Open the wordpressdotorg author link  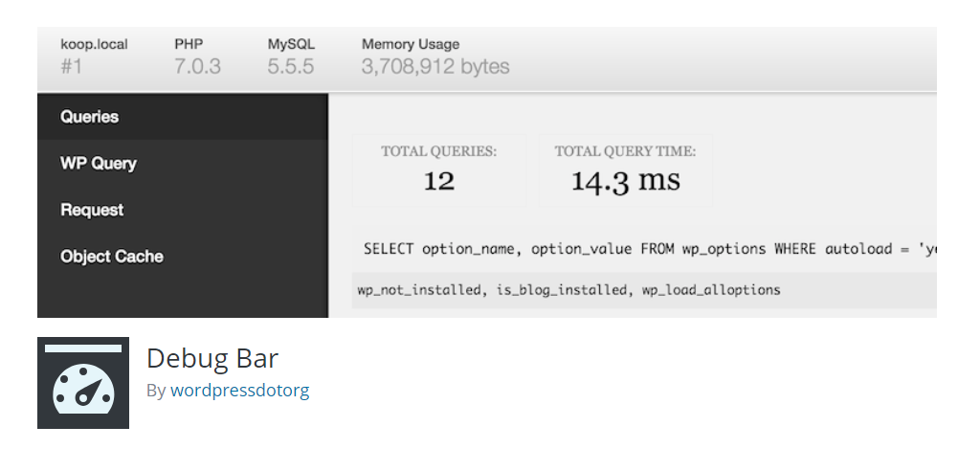[x=239, y=391]
